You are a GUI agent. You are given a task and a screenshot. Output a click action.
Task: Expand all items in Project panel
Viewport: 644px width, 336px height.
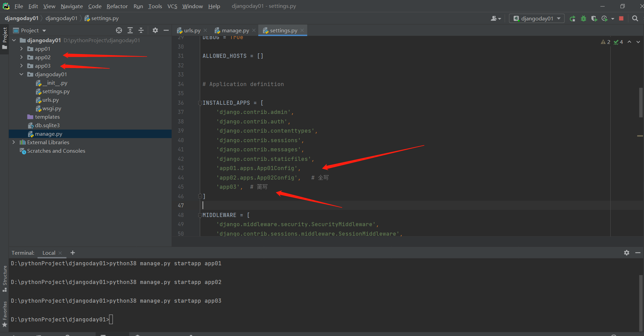point(130,31)
